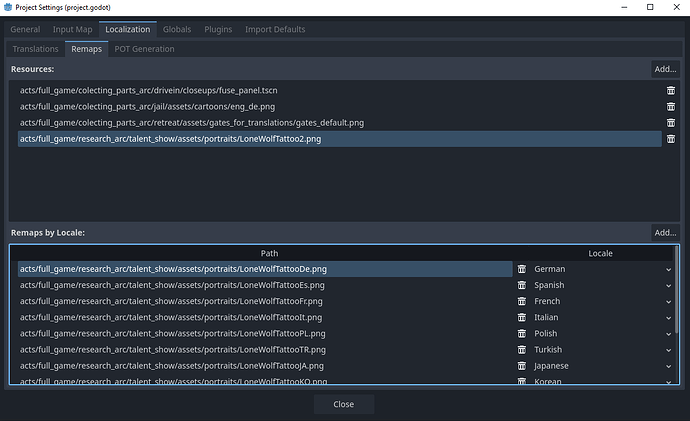Switch to Import Defaults tab

[275, 29]
